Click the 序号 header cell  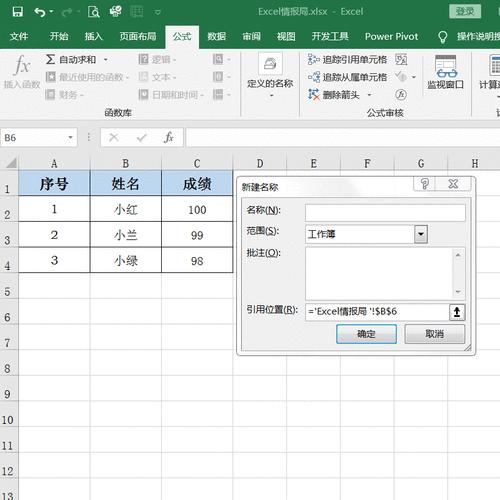54,183
